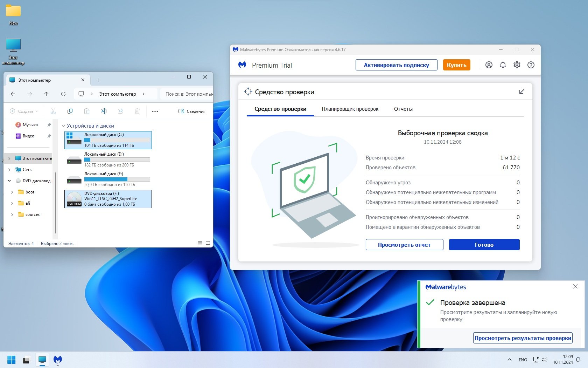
Task: Click Copy icon in Explorer toolbar
Action: (x=70, y=111)
